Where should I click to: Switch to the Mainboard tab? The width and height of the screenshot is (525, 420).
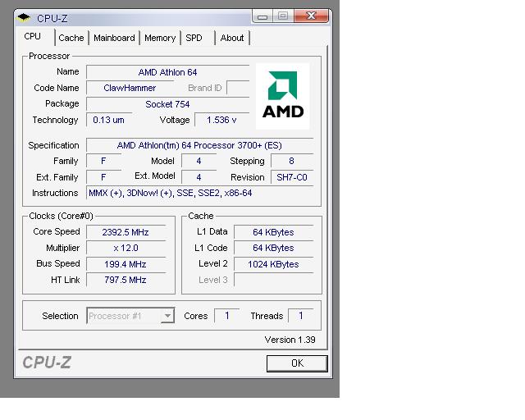coord(114,38)
